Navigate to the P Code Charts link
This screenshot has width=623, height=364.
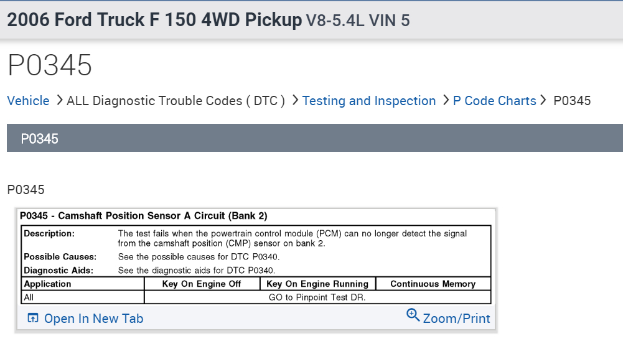click(x=494, y=101)
